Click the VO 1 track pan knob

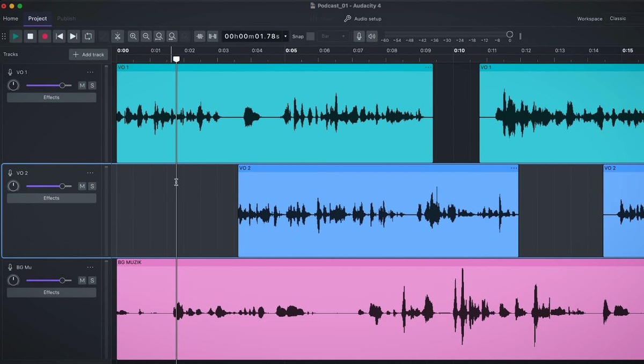tap(13, 85)
